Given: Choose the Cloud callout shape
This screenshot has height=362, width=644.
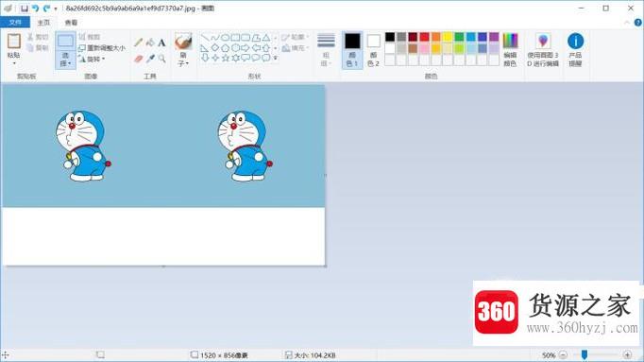Looking at the screenshot, I should click(266, 58).
